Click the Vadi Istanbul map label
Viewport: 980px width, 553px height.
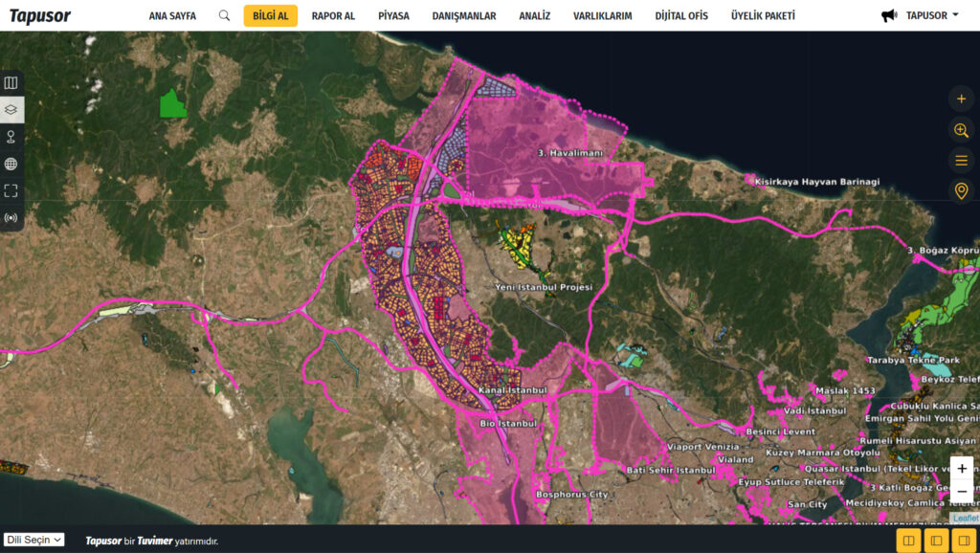click(814, 411)
